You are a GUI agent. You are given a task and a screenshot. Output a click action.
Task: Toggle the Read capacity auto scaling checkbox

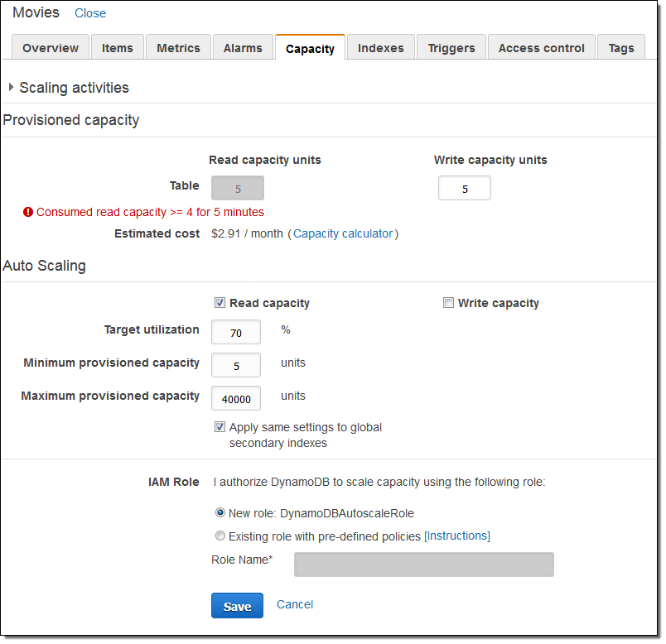point(220,303)
